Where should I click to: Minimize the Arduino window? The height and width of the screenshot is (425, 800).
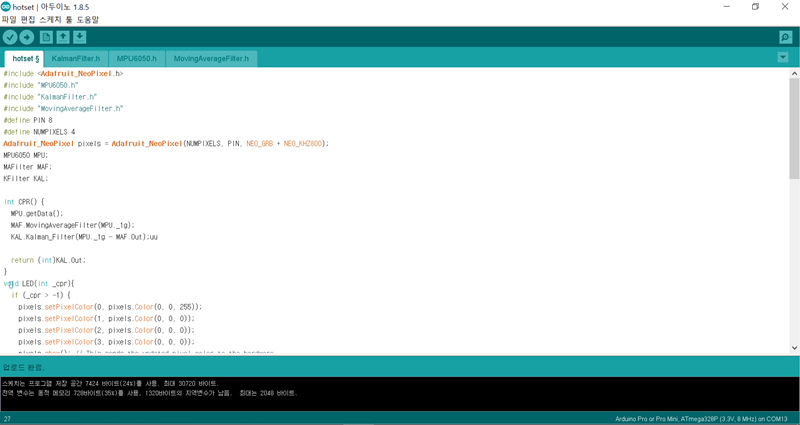727,7
